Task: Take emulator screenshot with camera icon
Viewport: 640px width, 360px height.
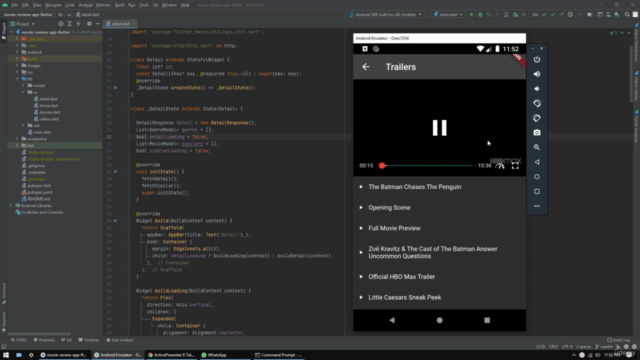Action: pyautogui.click(x=537, y=133)
